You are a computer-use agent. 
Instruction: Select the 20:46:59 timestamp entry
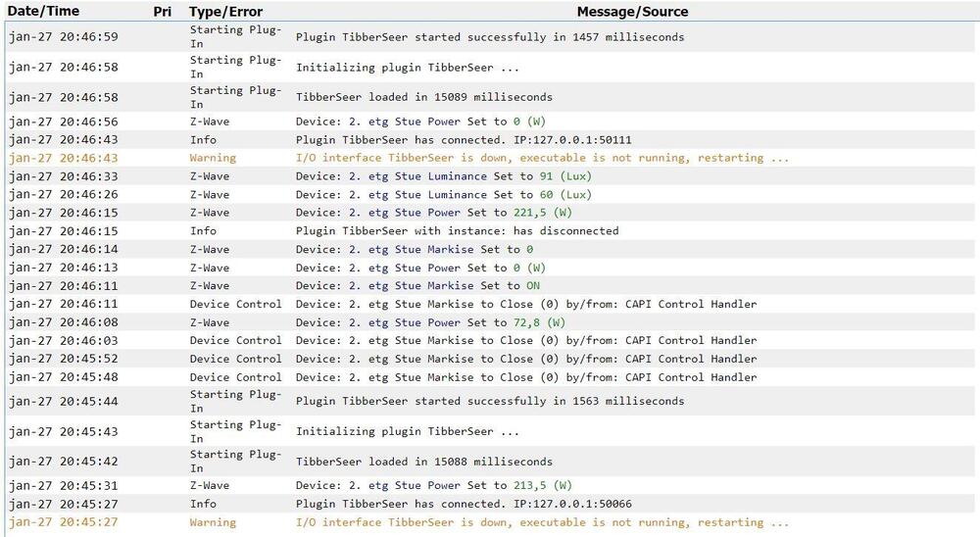(64, 37)
